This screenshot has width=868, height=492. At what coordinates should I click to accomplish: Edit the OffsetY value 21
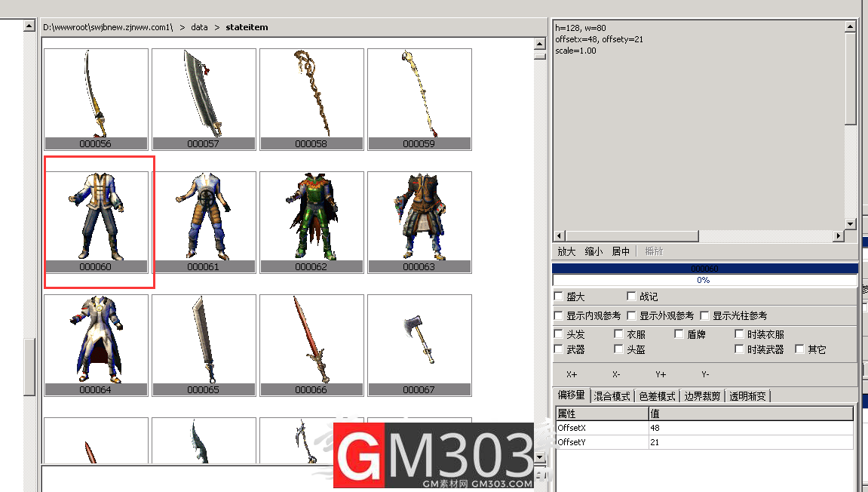pyautogui.click(x=750, y=442)
